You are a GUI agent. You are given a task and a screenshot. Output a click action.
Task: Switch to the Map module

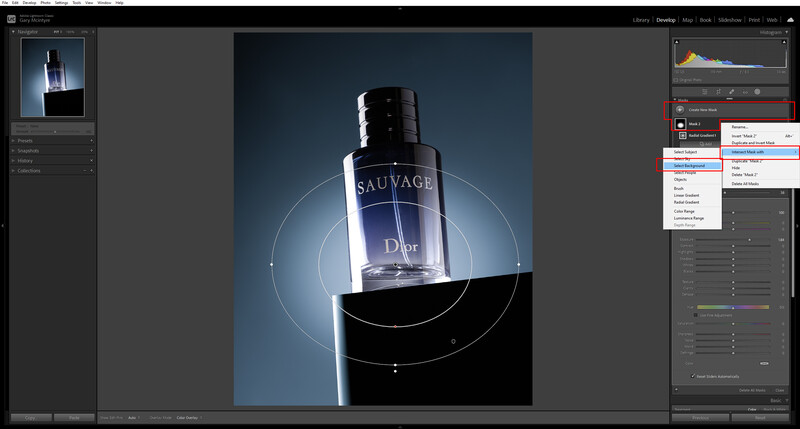[687, 20]
